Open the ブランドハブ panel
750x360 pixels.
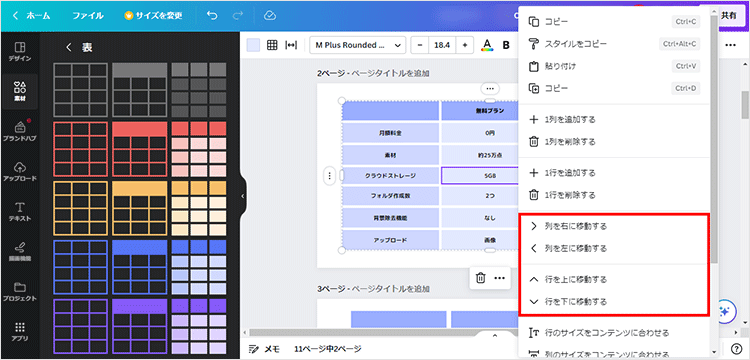[20, 131]
